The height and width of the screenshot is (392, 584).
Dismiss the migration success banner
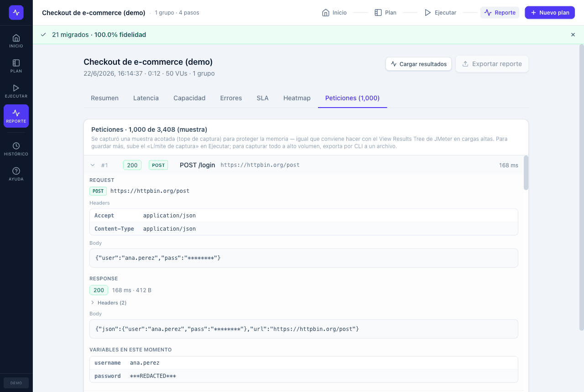click(573, 35)
